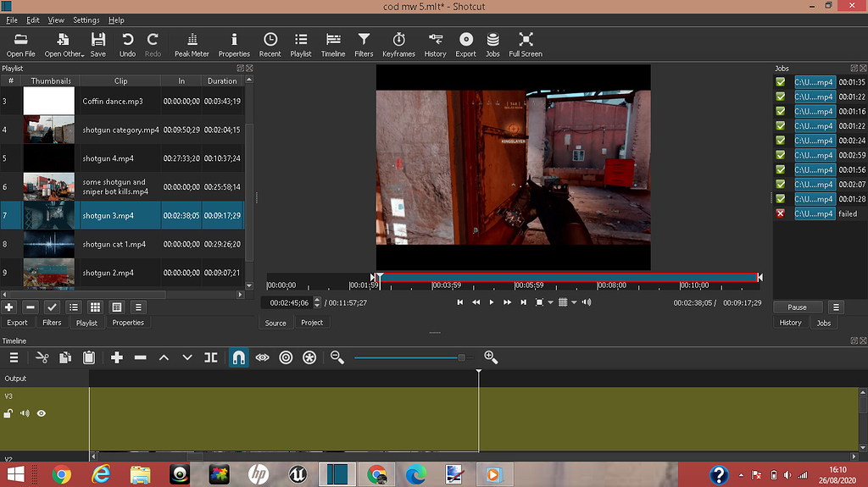The height and width of the screenshot is (487, 868).
Task: Show the Recent files panel
Action: click(x=270, y=45)
